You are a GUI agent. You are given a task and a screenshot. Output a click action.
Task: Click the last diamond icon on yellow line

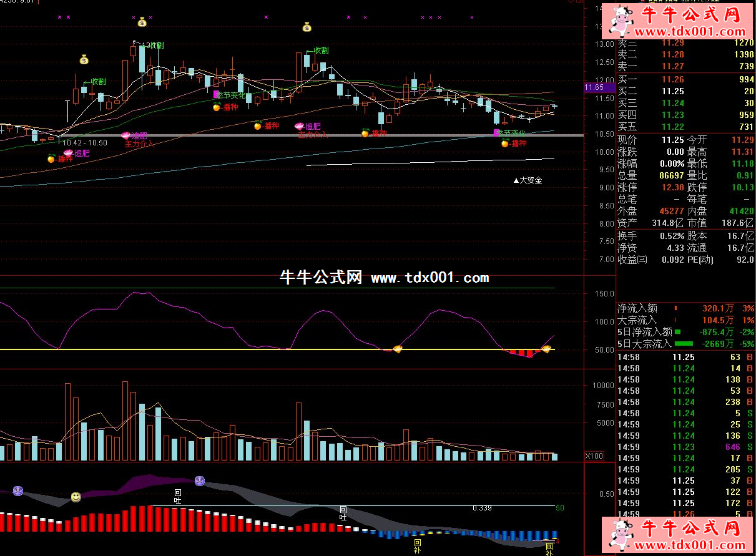coord(546,349)
